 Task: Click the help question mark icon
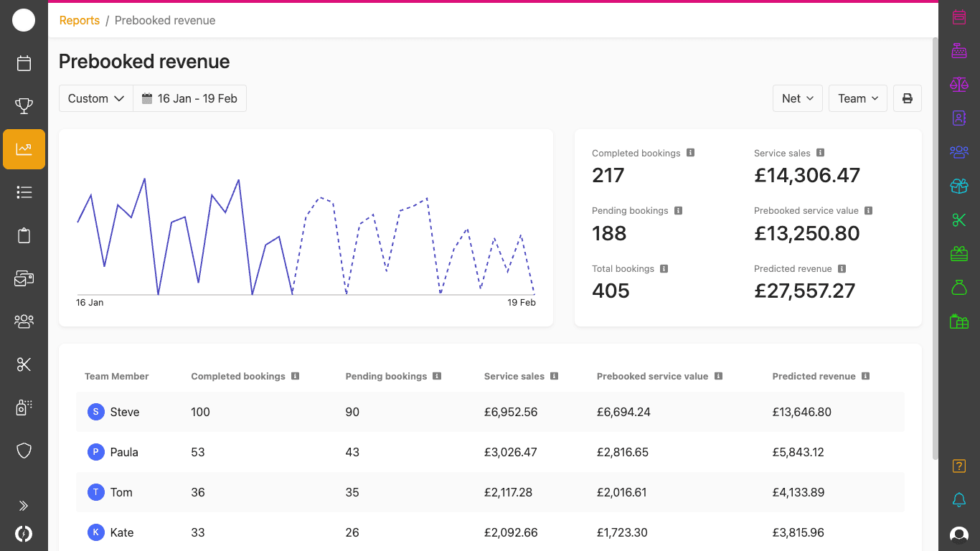959,466
